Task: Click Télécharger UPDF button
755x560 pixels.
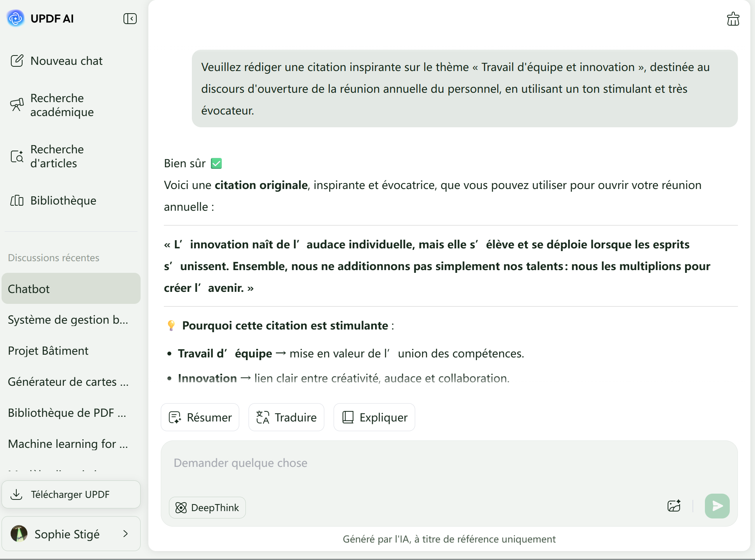Action: coord(71,494)
